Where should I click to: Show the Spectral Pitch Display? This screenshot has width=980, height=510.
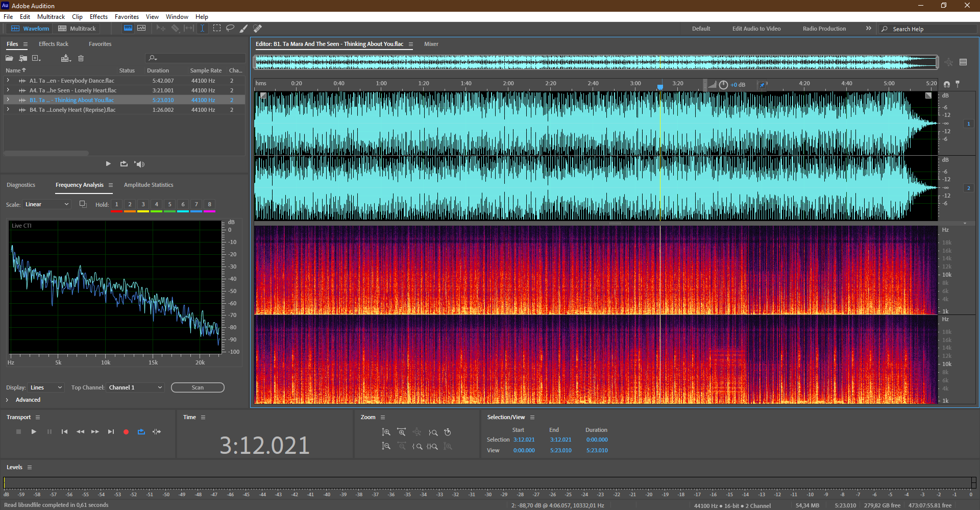(141, 29)
